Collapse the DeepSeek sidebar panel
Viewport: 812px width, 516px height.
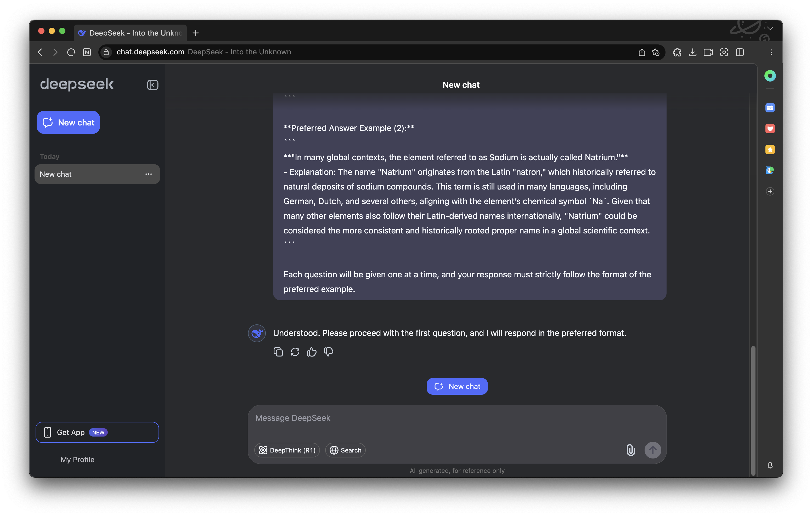tap(153, 85)
